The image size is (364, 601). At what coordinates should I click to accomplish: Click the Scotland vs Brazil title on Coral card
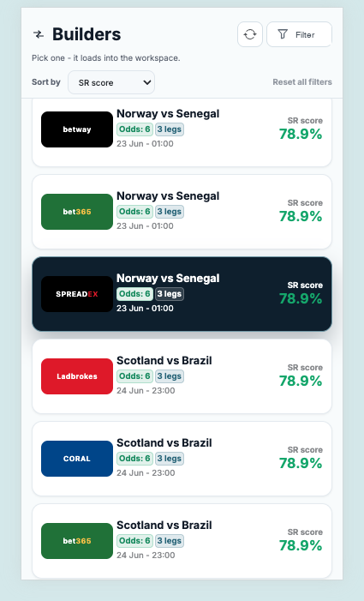click(x=164, y=443)
